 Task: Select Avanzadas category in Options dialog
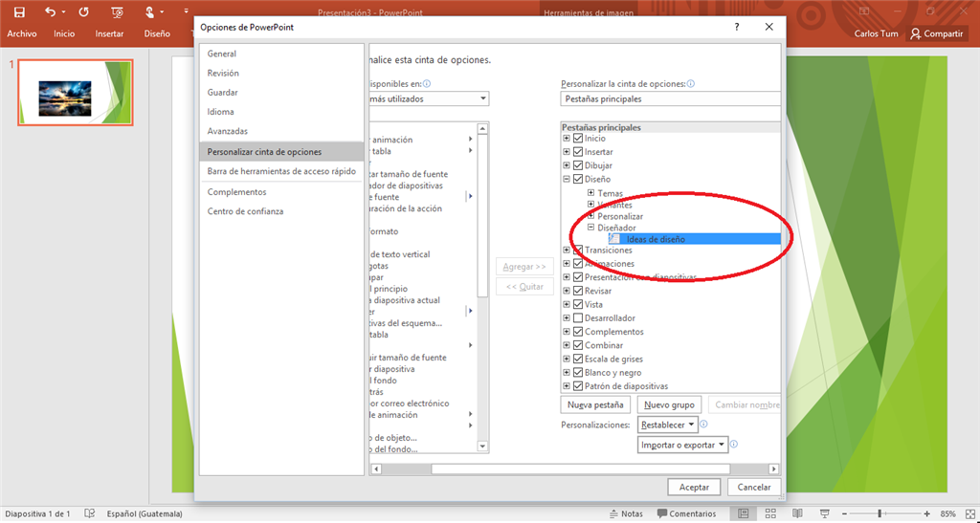281,131
